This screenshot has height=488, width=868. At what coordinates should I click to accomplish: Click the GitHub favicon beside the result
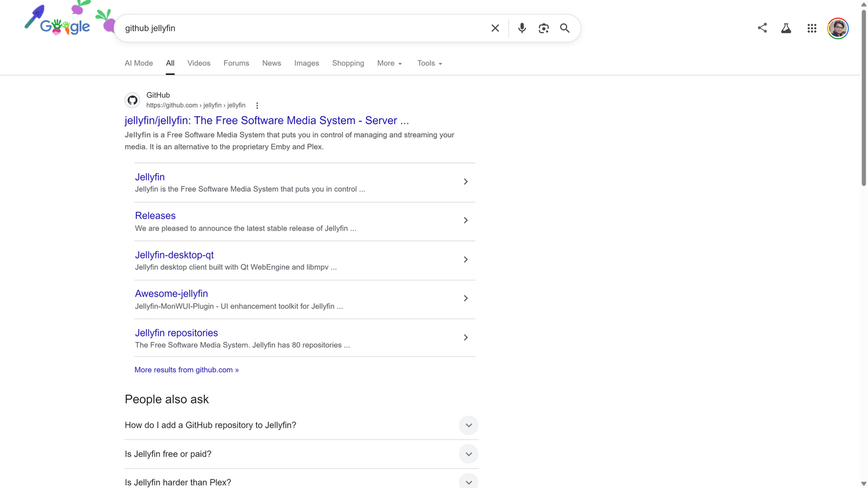[x=133, y=100]
